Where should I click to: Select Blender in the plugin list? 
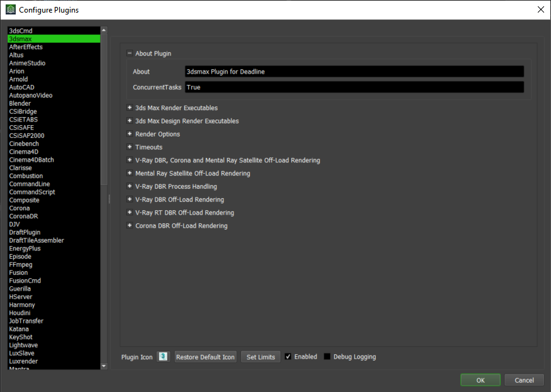click(x=53, y=103)
